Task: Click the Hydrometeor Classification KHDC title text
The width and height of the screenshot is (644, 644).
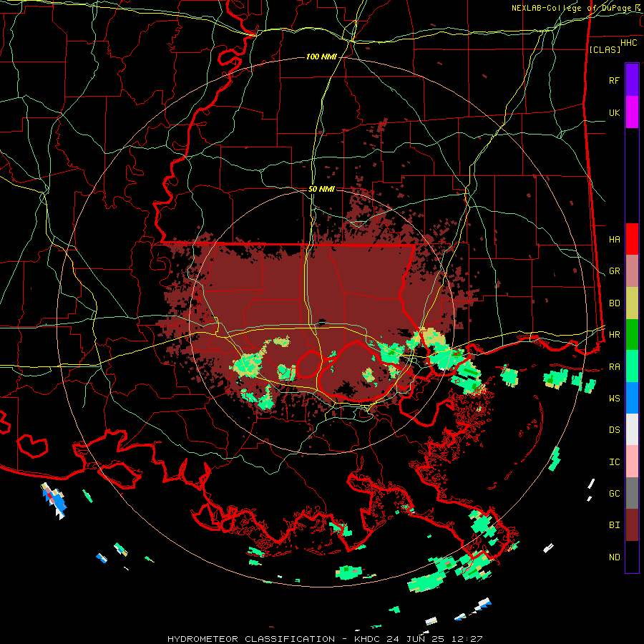Action: [x=324, y=639]
